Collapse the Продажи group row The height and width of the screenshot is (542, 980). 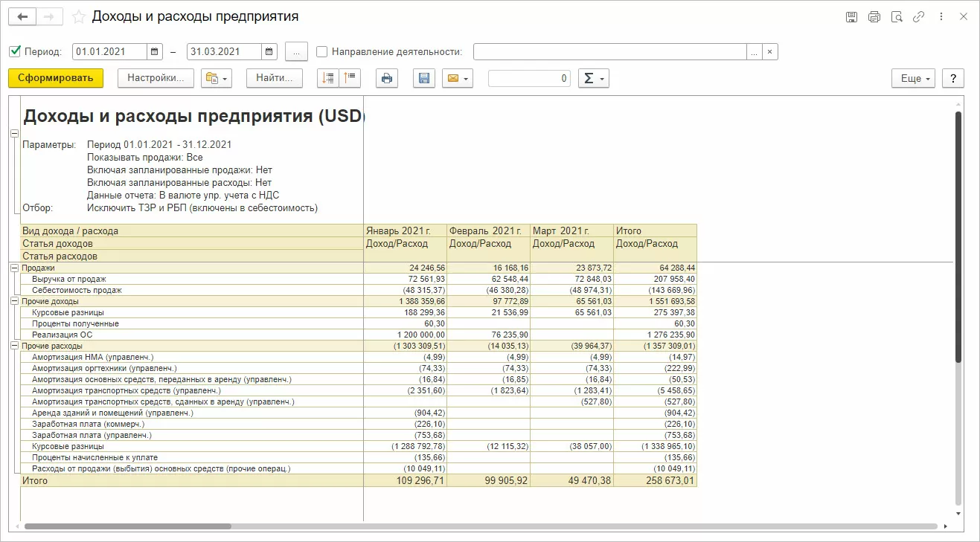click(x=13, y=268)
